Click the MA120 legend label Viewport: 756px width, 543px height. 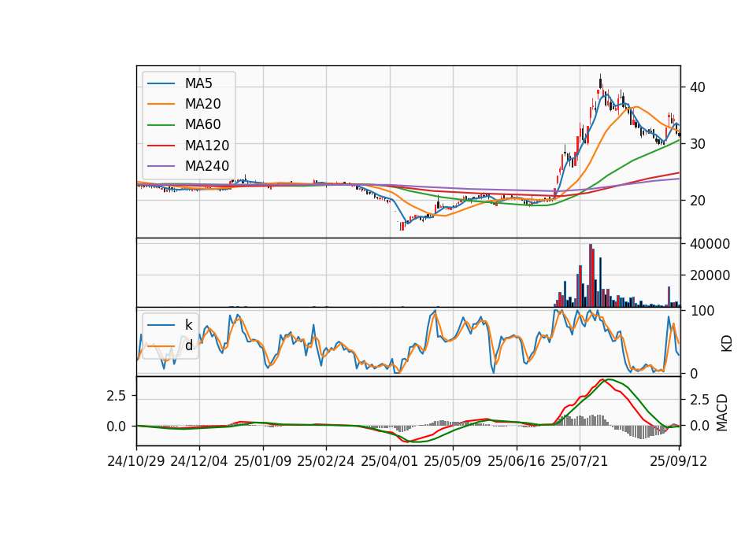207,146
